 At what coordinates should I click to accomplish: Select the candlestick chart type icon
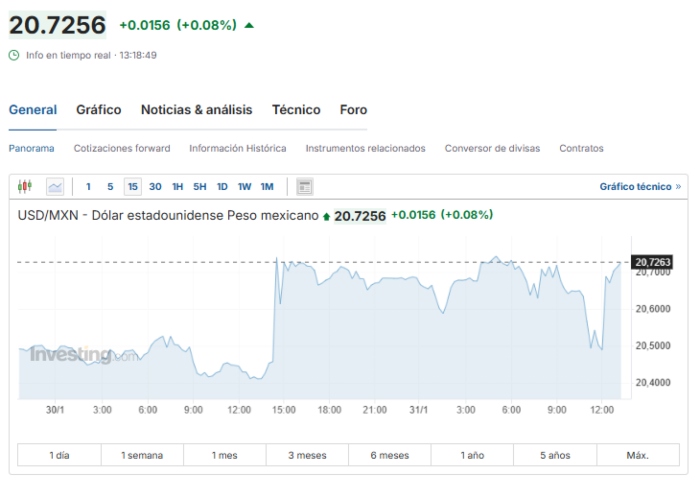tap(25, 186)
